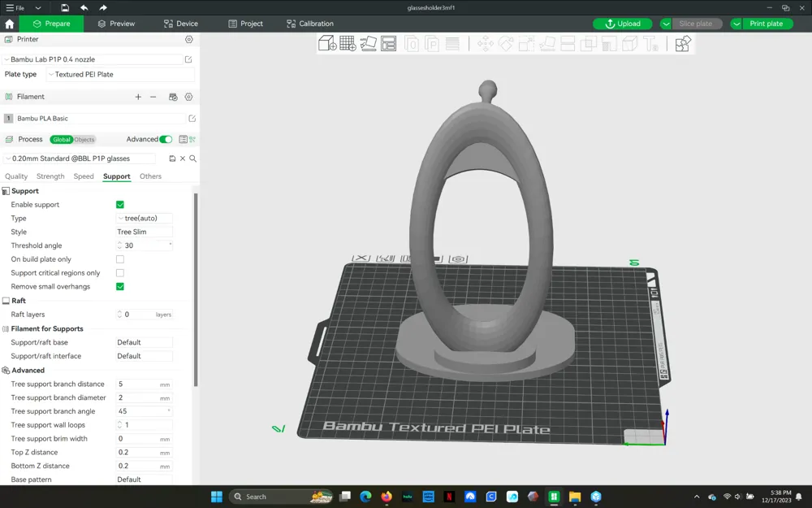Open printer settings gear icon

point(189,39)
